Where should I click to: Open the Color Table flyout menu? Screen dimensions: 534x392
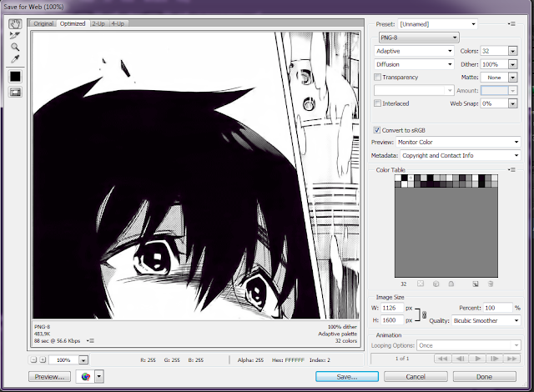(511, 169)
